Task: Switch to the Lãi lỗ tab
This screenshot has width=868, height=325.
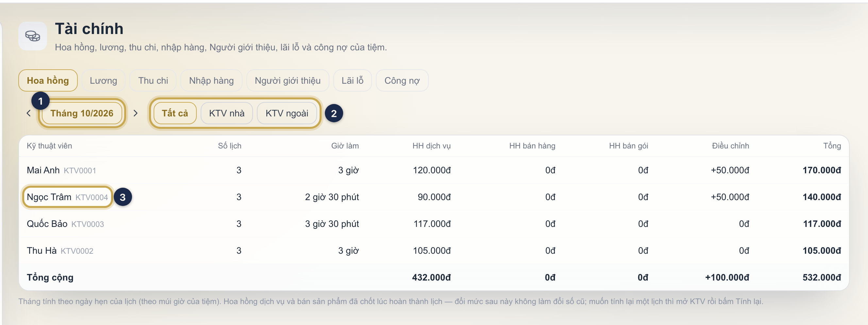Action: 352,80
